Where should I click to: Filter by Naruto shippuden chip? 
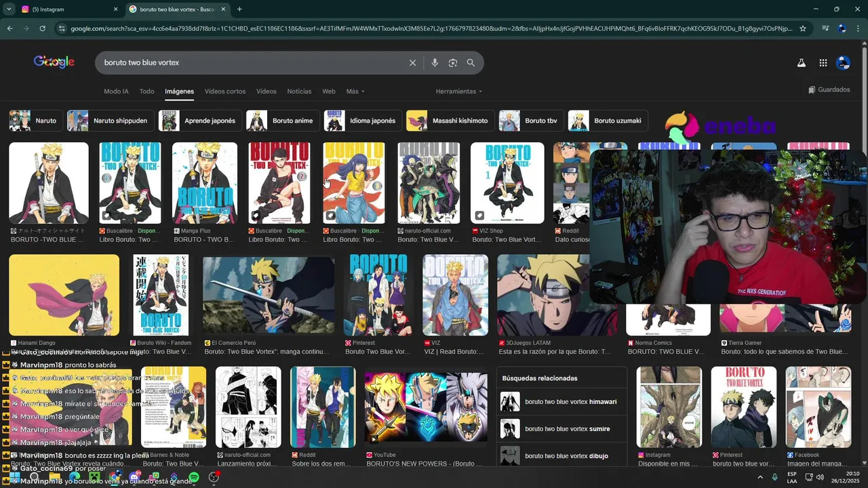point(110,121)
